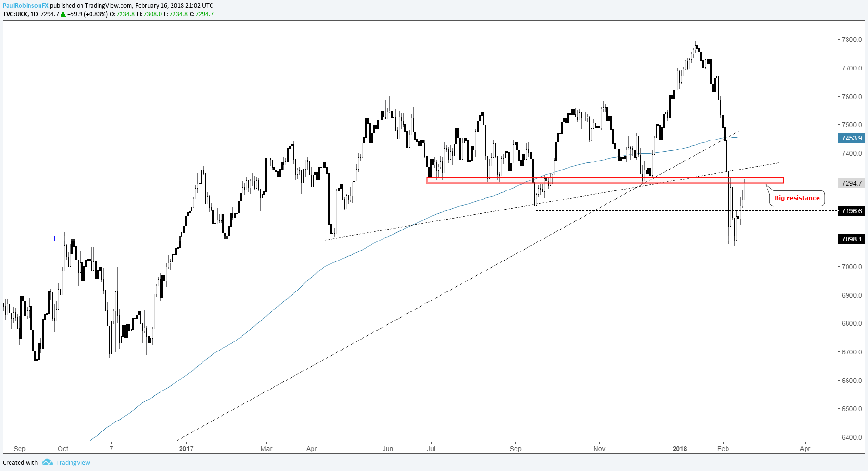Click the Jun time axis label
The image size is (868, 471).
point(388,449)
